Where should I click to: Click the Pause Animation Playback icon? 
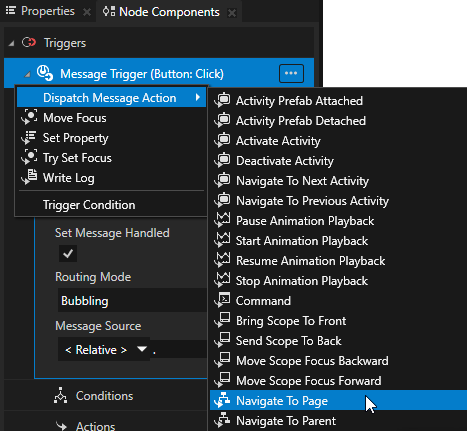pos(222,220)
